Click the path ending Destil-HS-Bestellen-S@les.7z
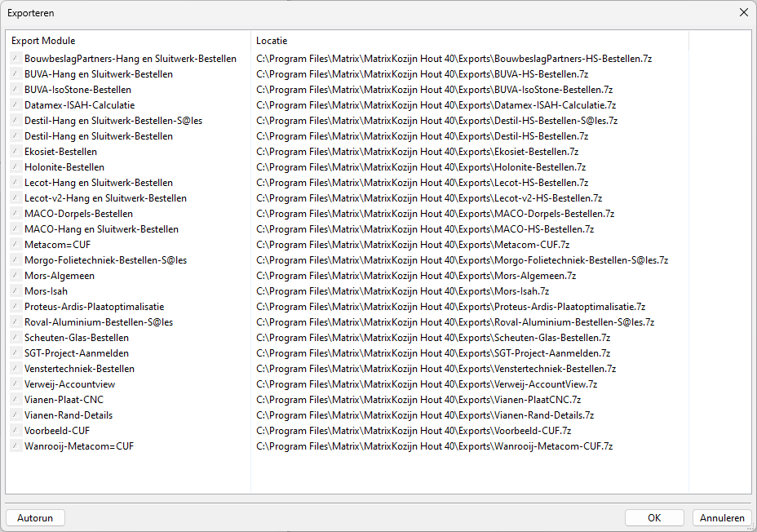Screen dimensions: 757x532 (437, 120)
